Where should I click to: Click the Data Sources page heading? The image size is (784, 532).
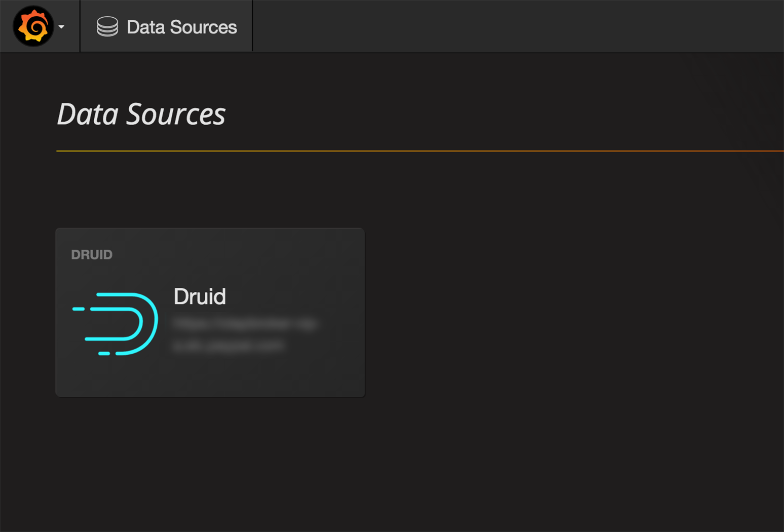[x=141, y=114]
